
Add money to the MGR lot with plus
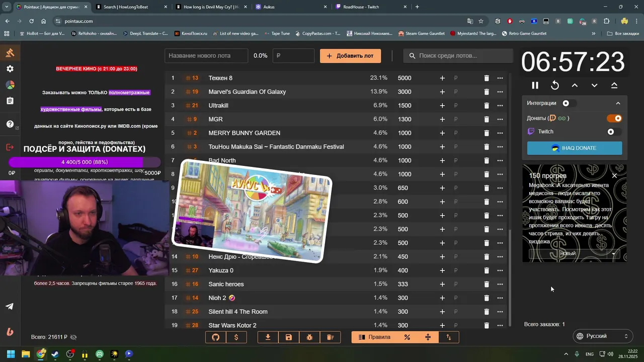[442, 119]
